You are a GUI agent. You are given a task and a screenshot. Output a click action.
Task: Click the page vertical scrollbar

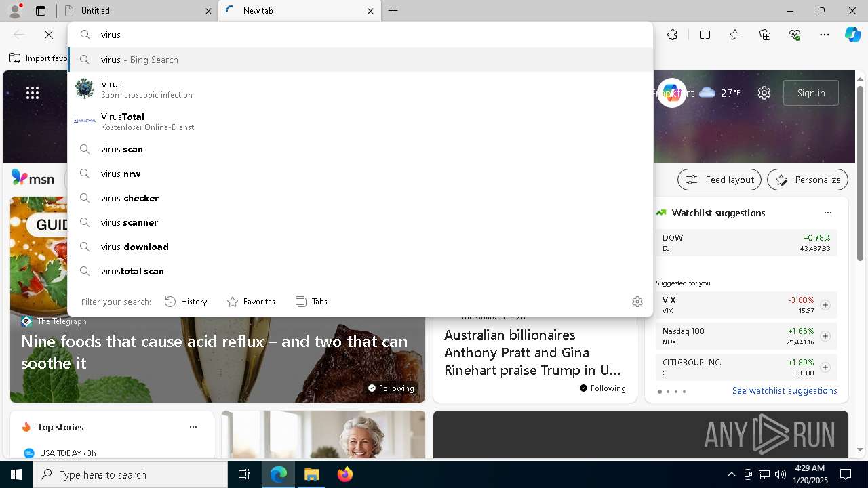click(x=860, y=172)
